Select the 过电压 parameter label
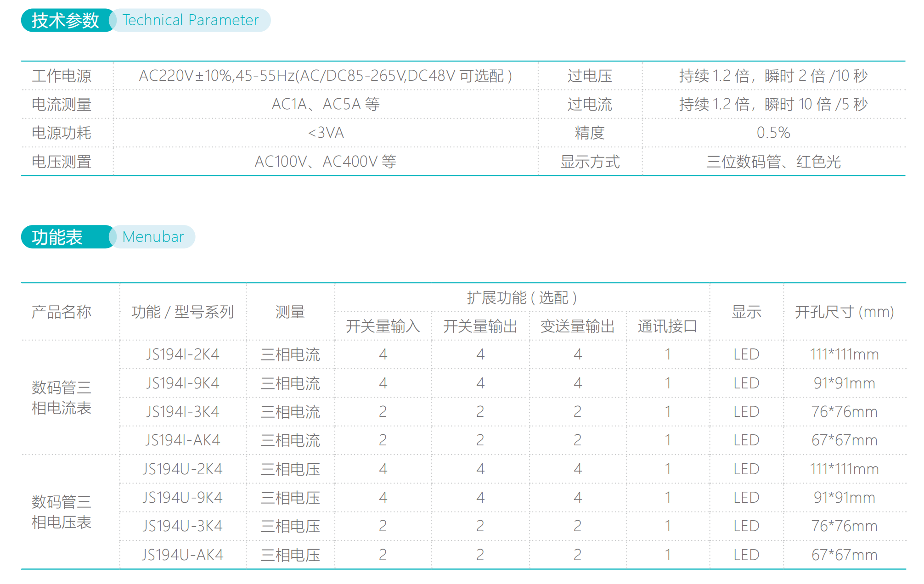Image resolution: width=924 pixels, height=584 pixels. pos(589,76)
